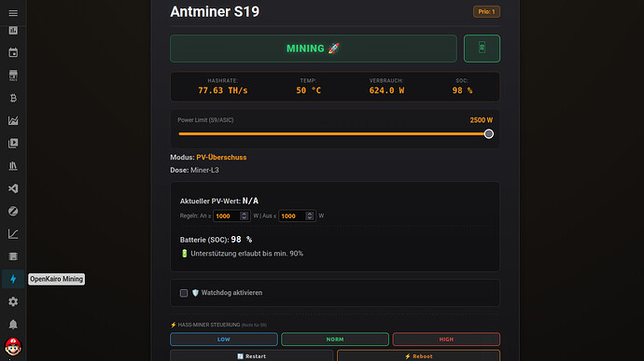Click the 77.63 TH/s hashrate value

[x=223, y=90]
